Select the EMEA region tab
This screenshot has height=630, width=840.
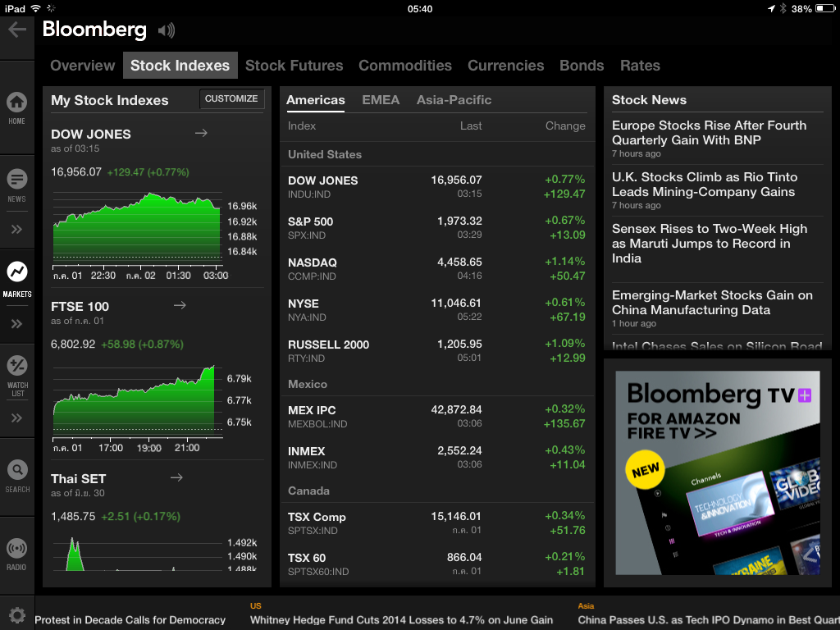tap(381, 100)
